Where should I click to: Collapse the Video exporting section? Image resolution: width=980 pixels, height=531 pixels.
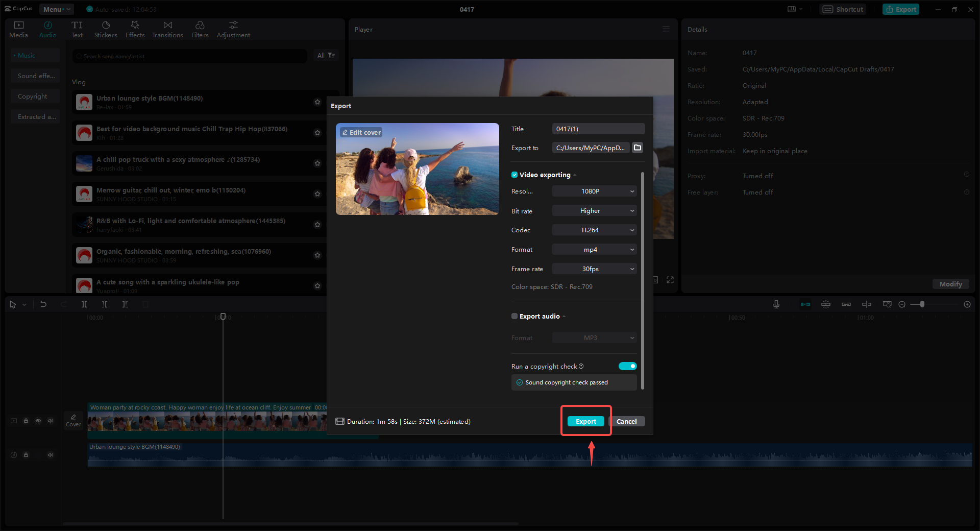click(x=575, y=175)
